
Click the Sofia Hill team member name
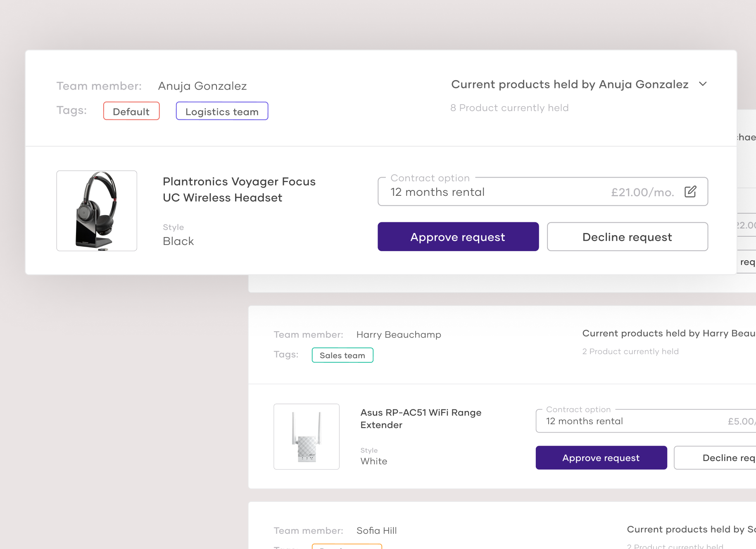(376, 531)
